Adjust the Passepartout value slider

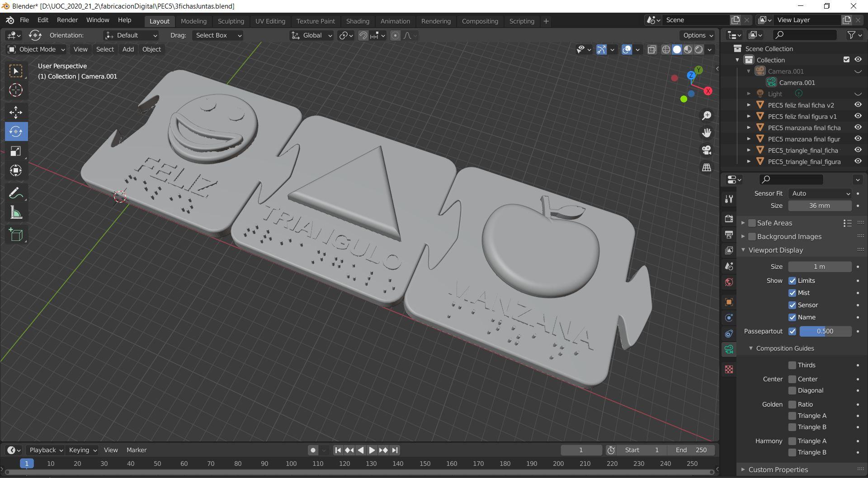pos(826,331)
